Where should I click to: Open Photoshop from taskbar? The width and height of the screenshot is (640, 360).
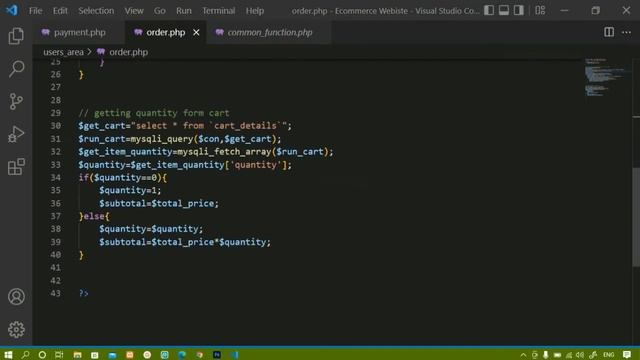(x=217, y=355)
